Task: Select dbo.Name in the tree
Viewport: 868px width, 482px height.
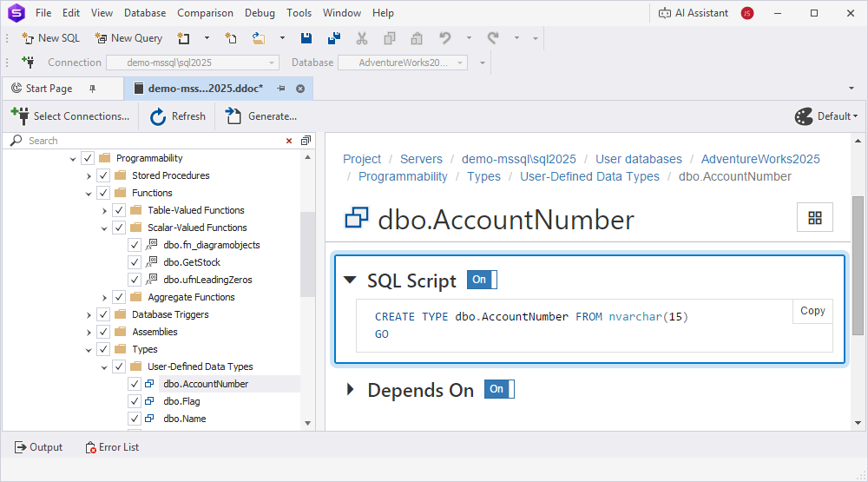Action: (184, 419)
